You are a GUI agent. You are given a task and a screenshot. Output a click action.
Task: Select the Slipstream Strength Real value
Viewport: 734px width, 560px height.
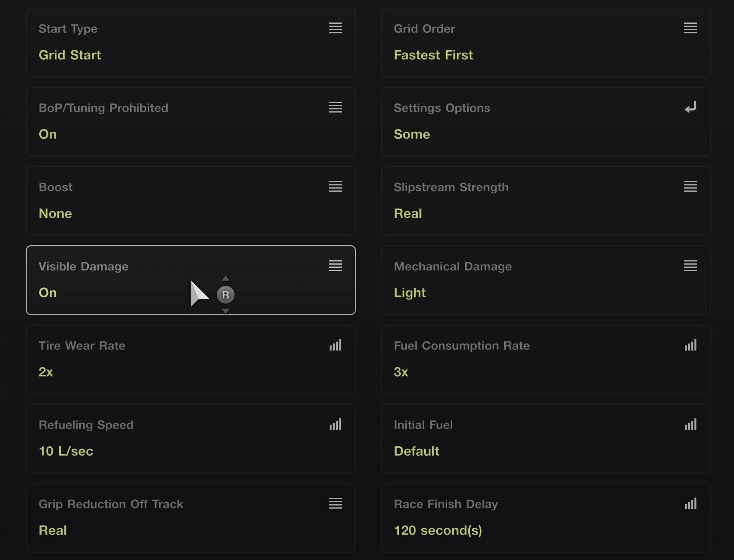point(408,213)
